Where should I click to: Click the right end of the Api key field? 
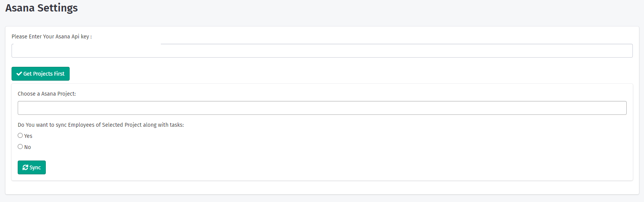coord(625,51)
